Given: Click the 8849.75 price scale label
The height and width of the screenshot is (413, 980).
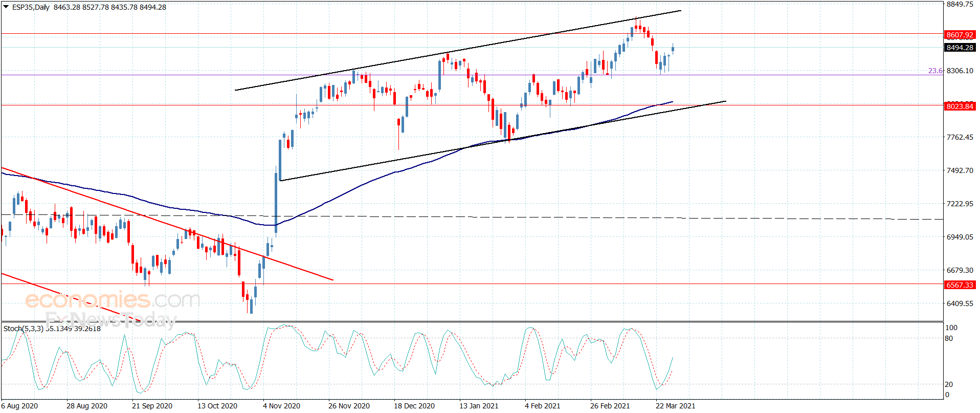Looking at the screenshot, I should pos(960,4).
